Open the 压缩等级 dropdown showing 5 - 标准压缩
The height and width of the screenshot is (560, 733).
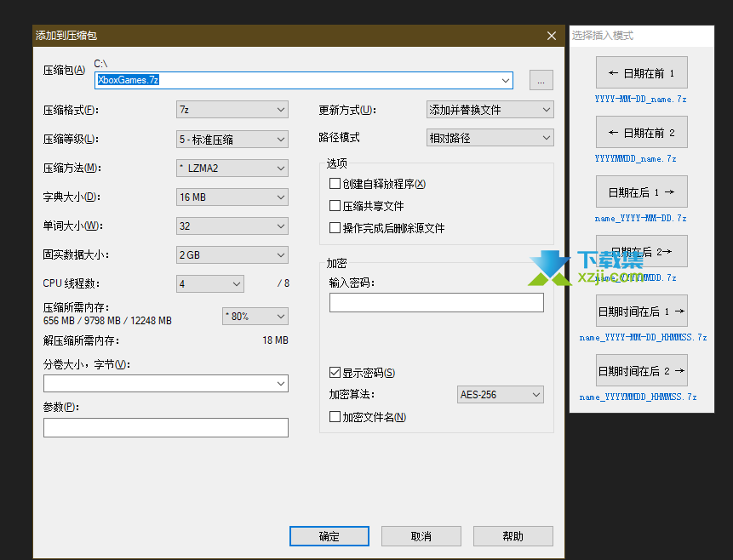pyautogui.click(x=232, y=139)
